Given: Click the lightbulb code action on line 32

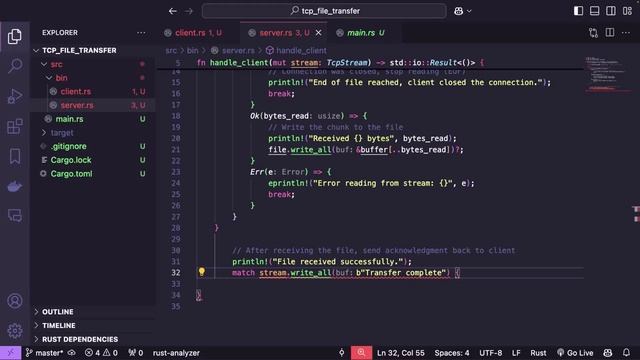Looking at the screenshot, I should click(x=202, y=272).
